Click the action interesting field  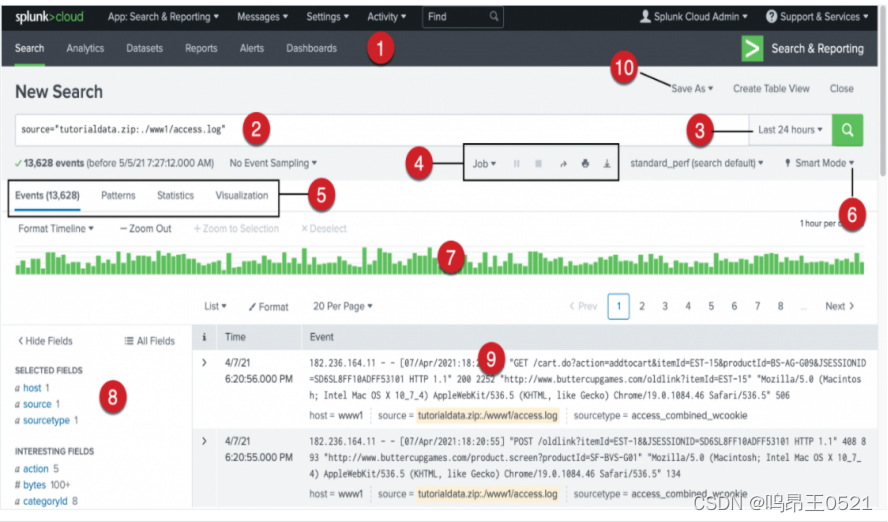tap(36, 469)
